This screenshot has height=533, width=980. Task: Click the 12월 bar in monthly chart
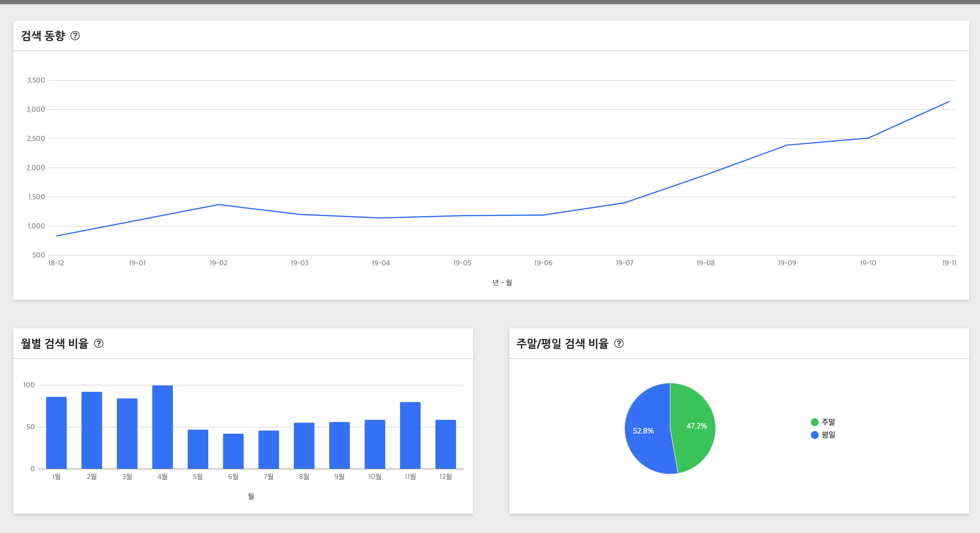[x=445, y=444]
